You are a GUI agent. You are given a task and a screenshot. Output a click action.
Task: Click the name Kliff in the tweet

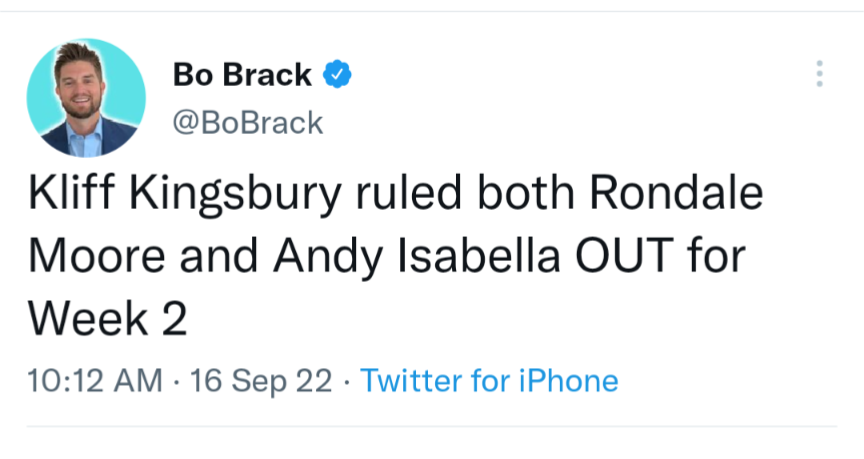pos(66,197)
